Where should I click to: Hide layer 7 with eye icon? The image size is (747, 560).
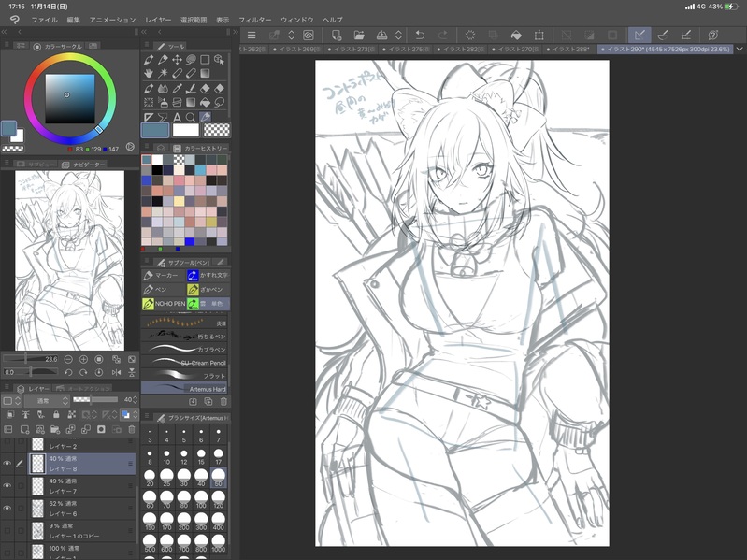tap(7, 486)
